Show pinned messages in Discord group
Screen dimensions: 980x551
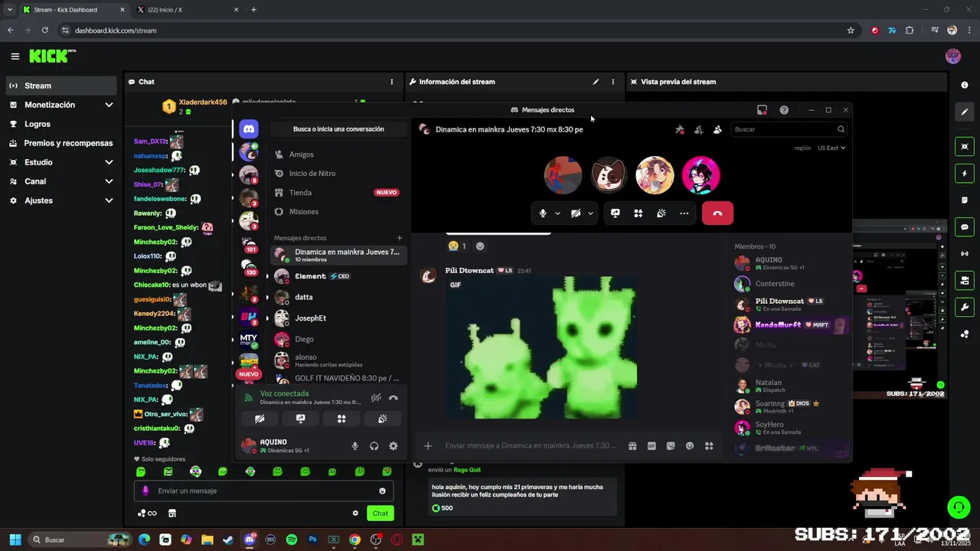click(x=679, y=129)
